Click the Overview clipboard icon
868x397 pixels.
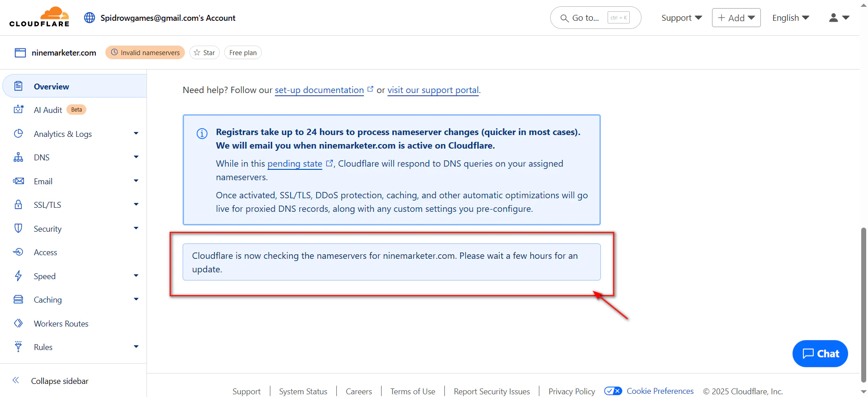[x=19, y=86]
